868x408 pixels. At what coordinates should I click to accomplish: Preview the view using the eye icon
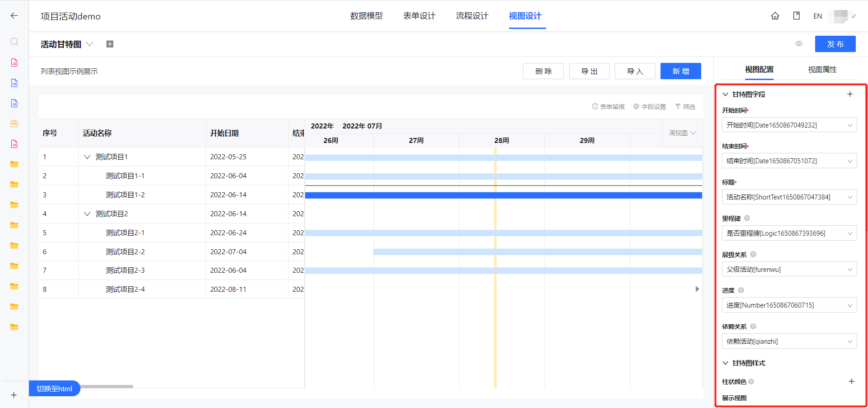click(799, 44)
